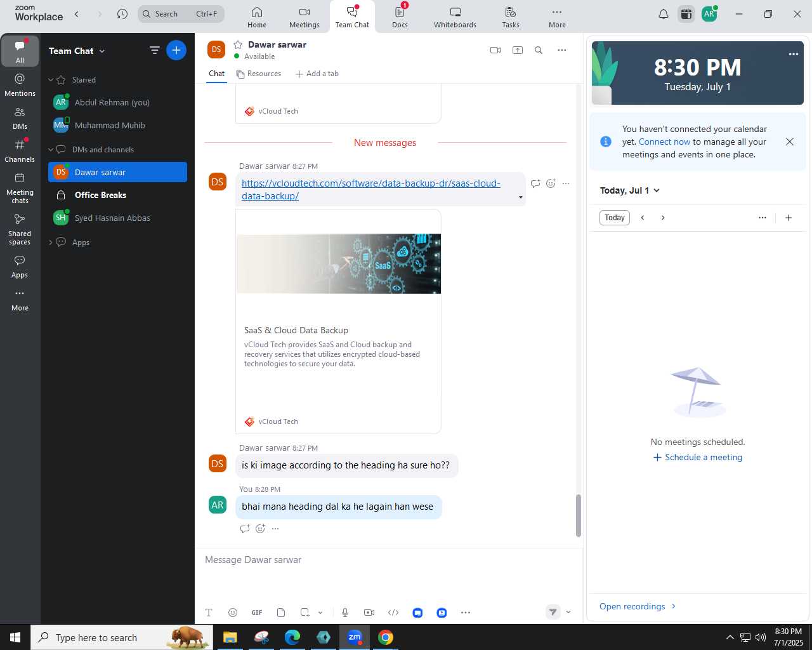The image size is (812, 650).
Task: Open the AR profile avatar menu
Action: coord(709,14)
